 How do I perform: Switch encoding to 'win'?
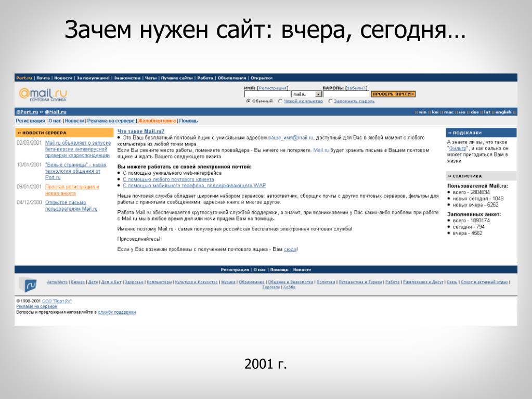[423, 112]
